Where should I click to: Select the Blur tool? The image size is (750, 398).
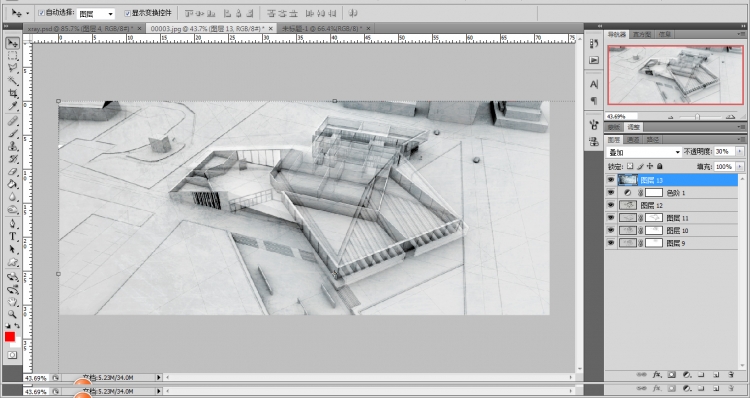click(x=12, y=197)
